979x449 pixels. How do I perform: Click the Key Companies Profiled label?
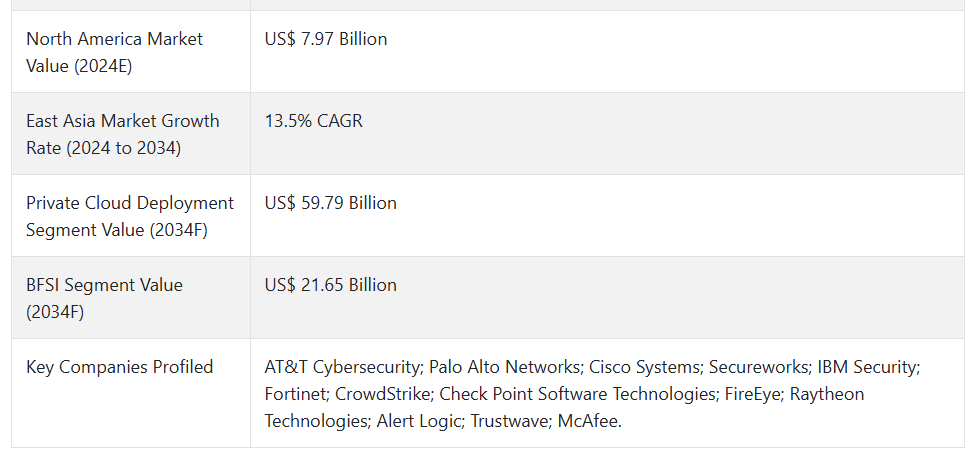click(119, 367)
